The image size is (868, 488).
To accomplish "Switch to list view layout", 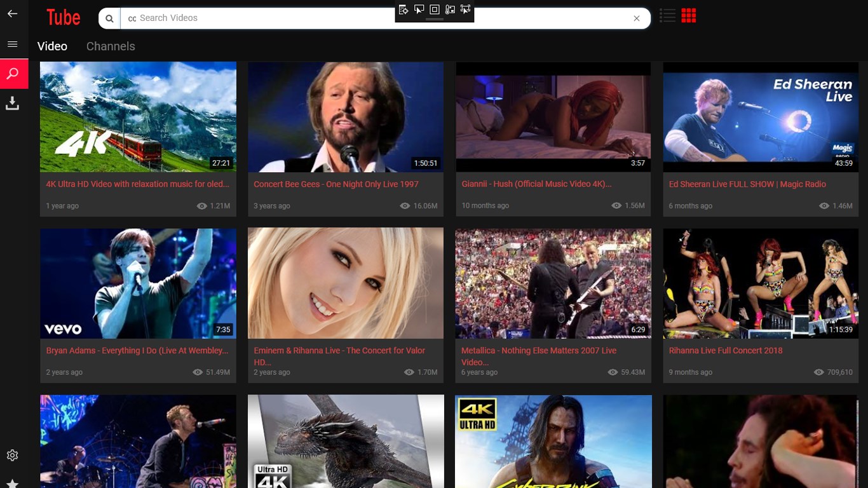I will coord(668,15).
